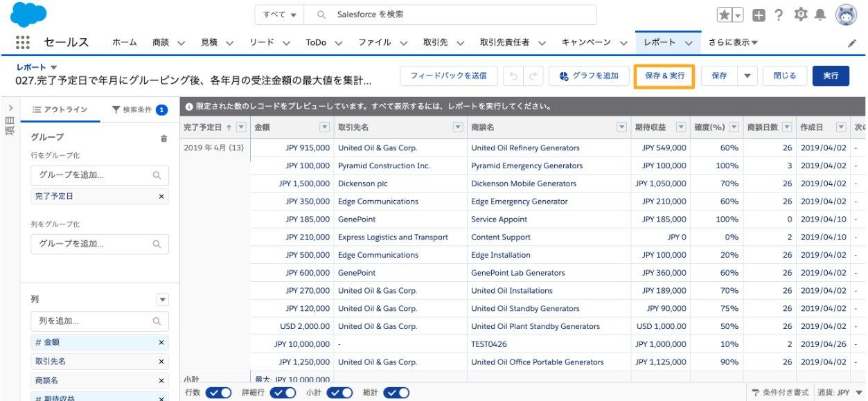
Task: Go to the ToDo tab
Action: [316, 43]
